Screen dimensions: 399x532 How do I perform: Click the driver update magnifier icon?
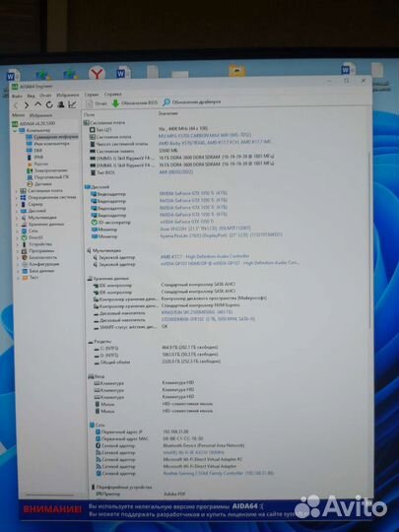[166, 101]
